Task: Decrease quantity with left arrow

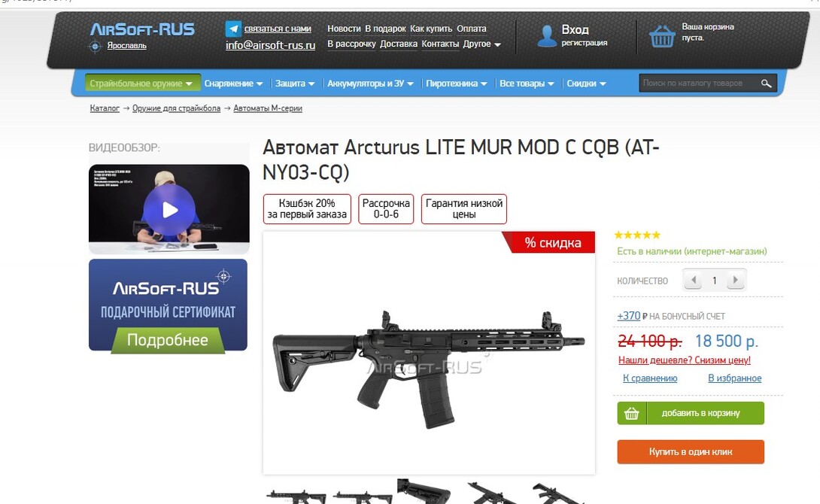Action: pos(694,281)
